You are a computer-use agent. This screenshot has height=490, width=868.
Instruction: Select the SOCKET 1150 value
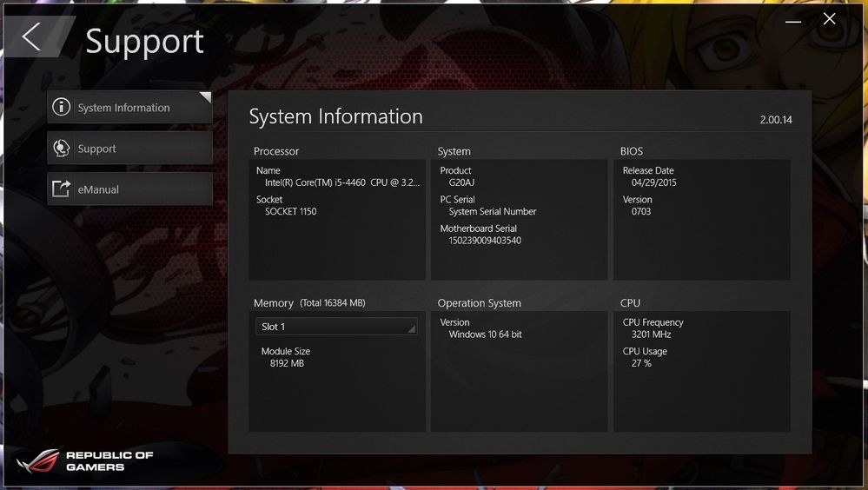tap(290, 211)
